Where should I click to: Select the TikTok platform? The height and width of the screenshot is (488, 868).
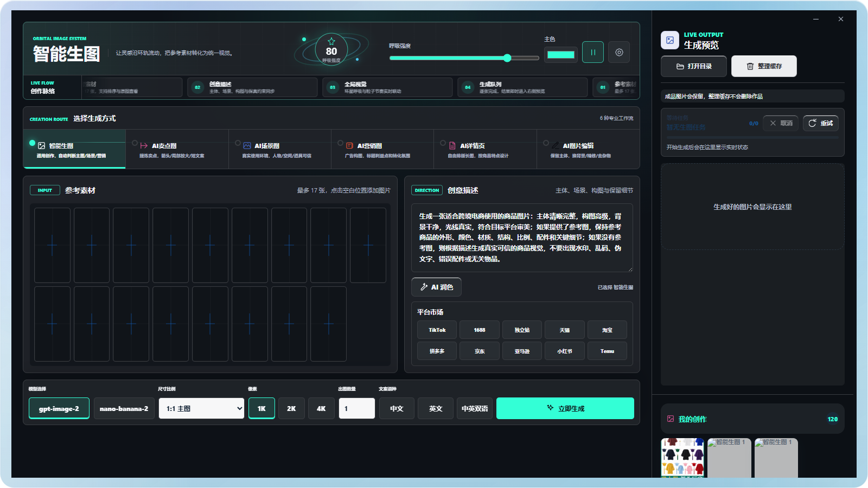pos(437,330)
